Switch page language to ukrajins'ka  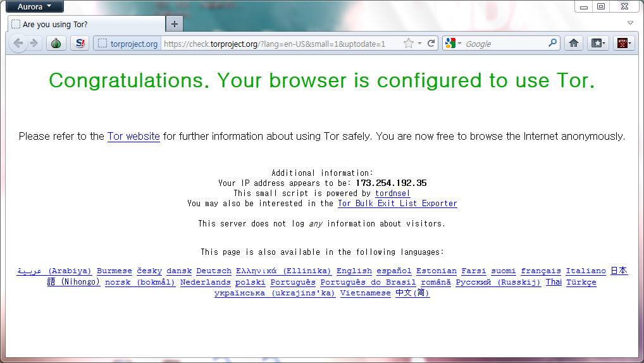(275, 293)
